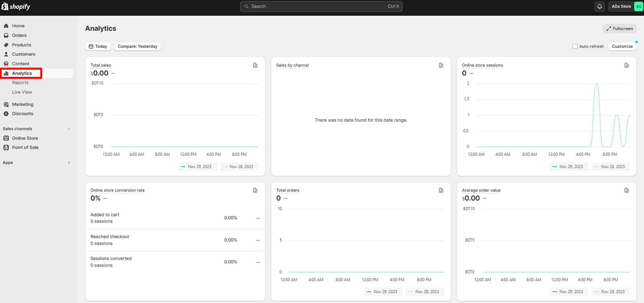
Task: Click the 'no data found' message text
Action: [361, 120]
